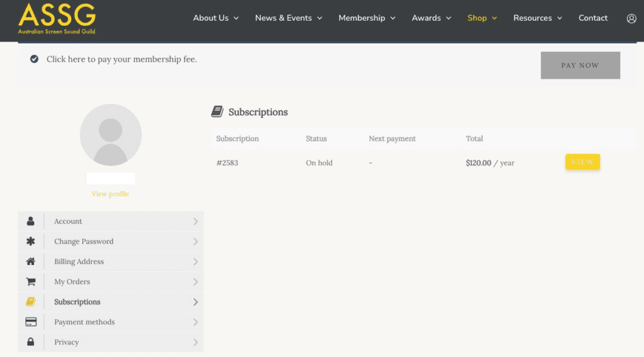The image size is (644, 357).
Task: Click the chevron on the Change Password row
Action: point(196,241)
